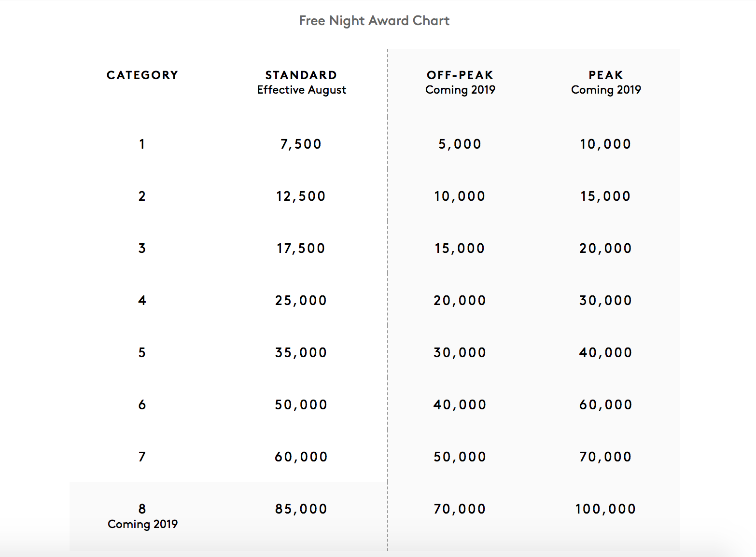Click the category 7 row number

pos(142,457)
